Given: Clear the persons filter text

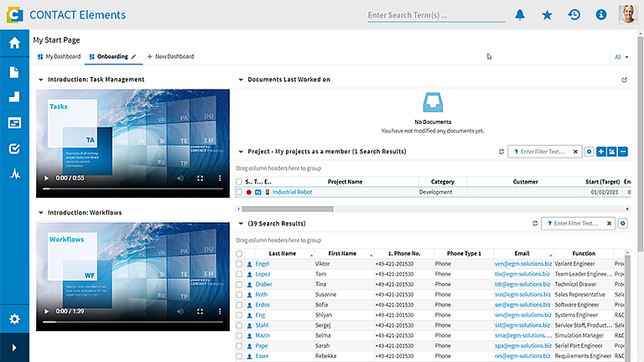Looking at the screenshot, I should (609, 223).
